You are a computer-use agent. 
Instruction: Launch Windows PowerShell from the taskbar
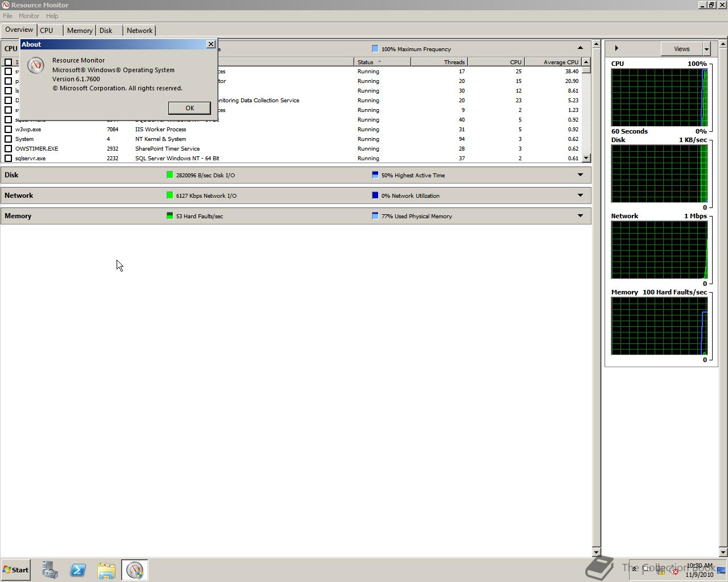coord(78,570)
